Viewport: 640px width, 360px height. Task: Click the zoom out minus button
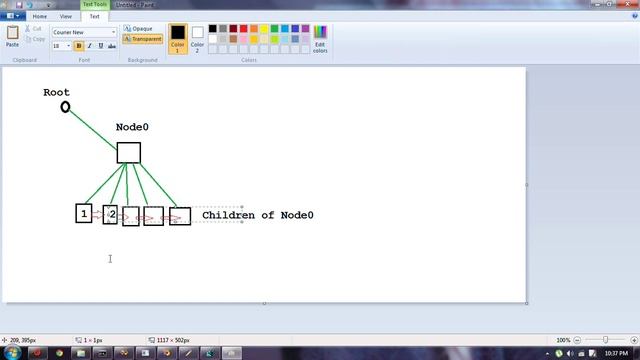[577, 340]
